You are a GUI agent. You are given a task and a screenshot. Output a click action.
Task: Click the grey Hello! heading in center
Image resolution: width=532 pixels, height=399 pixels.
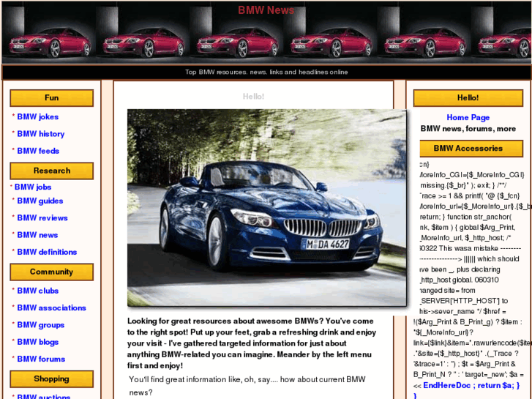point(253,97)
